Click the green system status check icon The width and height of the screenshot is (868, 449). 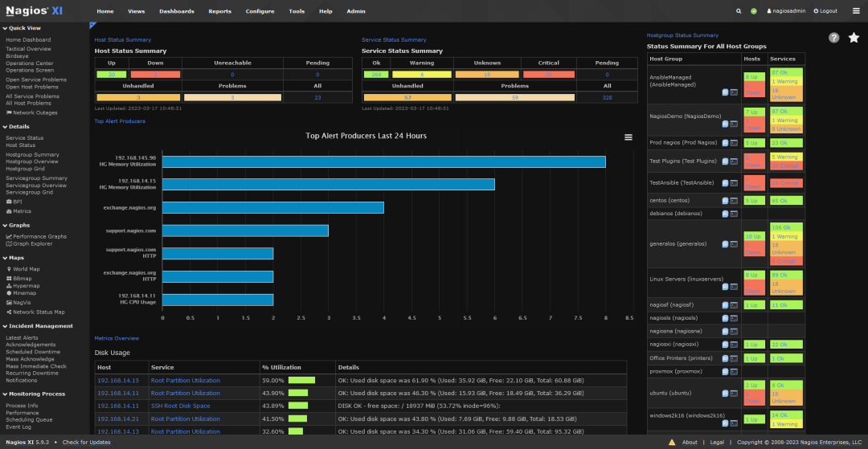pyautogui.click(x=753, y=11)
